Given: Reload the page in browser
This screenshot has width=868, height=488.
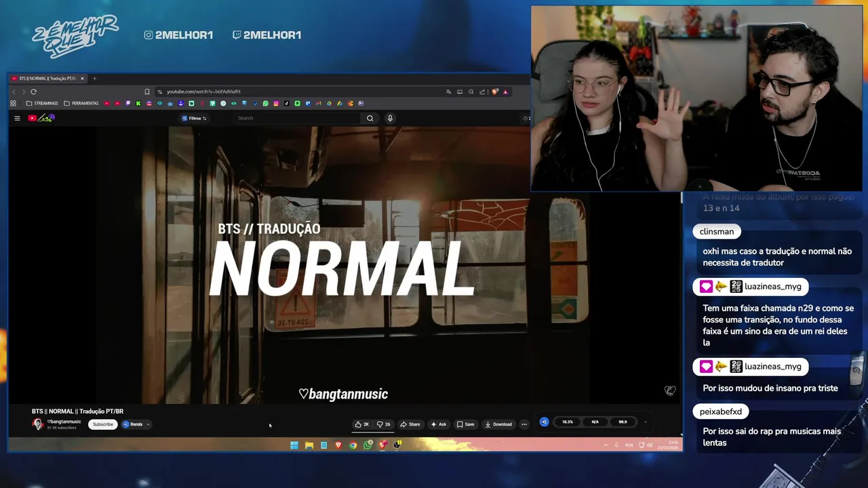Looking at the screenshot, I should 33,91.
